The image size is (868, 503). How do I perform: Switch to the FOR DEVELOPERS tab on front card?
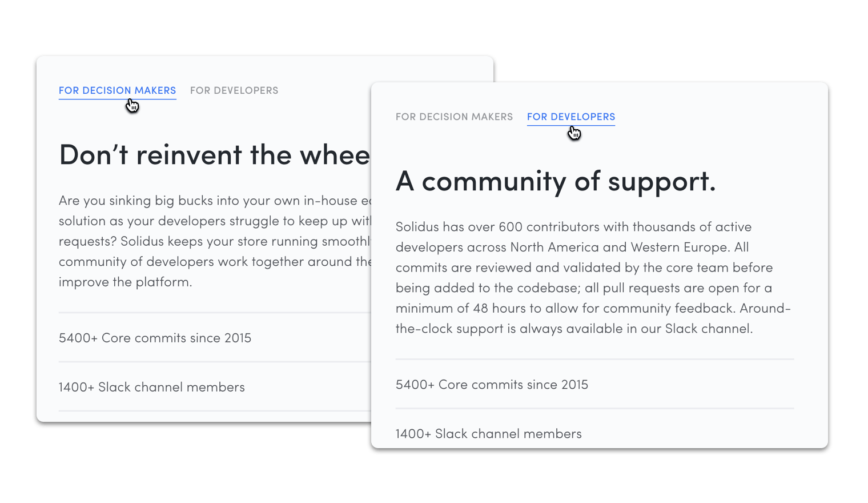point(571,117)
